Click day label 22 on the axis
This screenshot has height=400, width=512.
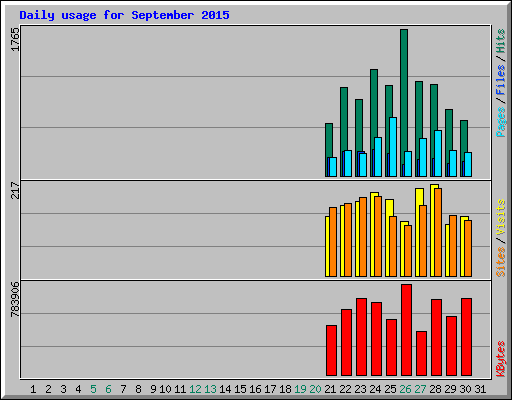click(x=345, y=389)
